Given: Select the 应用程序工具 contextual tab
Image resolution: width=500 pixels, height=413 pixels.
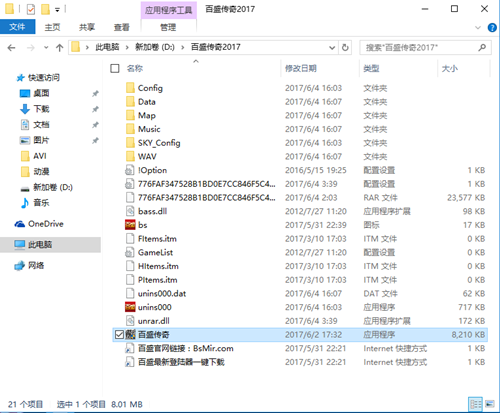Looking at the screenshot, I should click(x=169, y=10).
